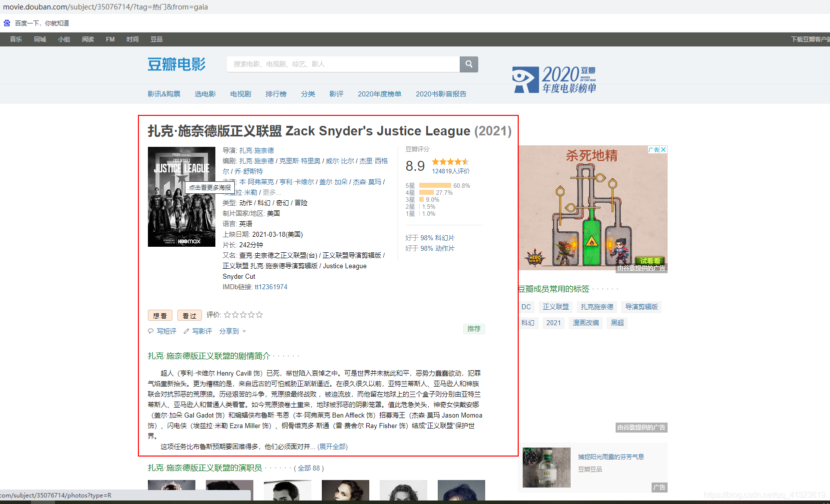830x504 pixels.
Task: Go to 分类 tab
Action: pyautogui.click(x=308, y=94)
